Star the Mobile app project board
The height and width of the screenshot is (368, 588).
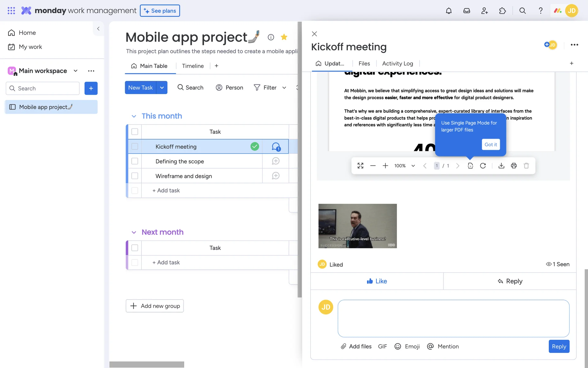[284, 37]
